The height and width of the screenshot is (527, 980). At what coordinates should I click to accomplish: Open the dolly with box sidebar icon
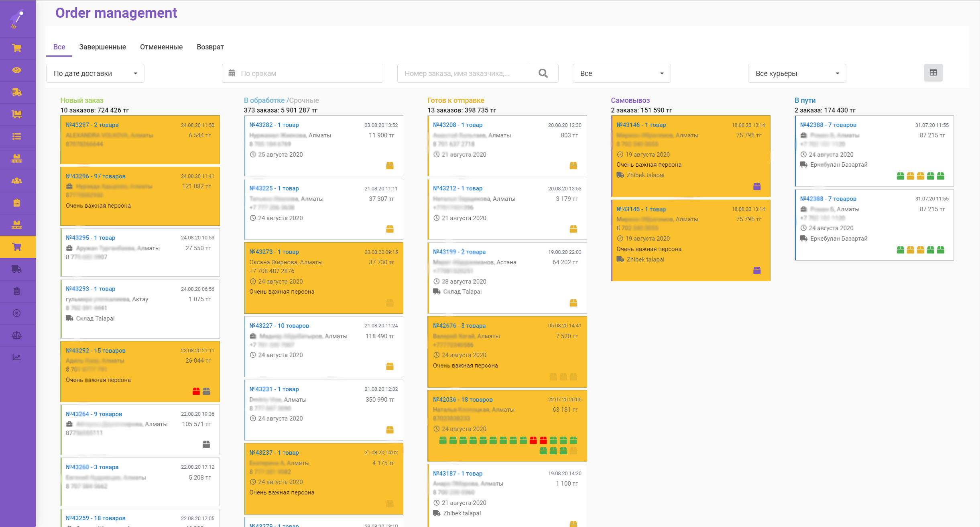pyautogui.click(x=17, y=114)
